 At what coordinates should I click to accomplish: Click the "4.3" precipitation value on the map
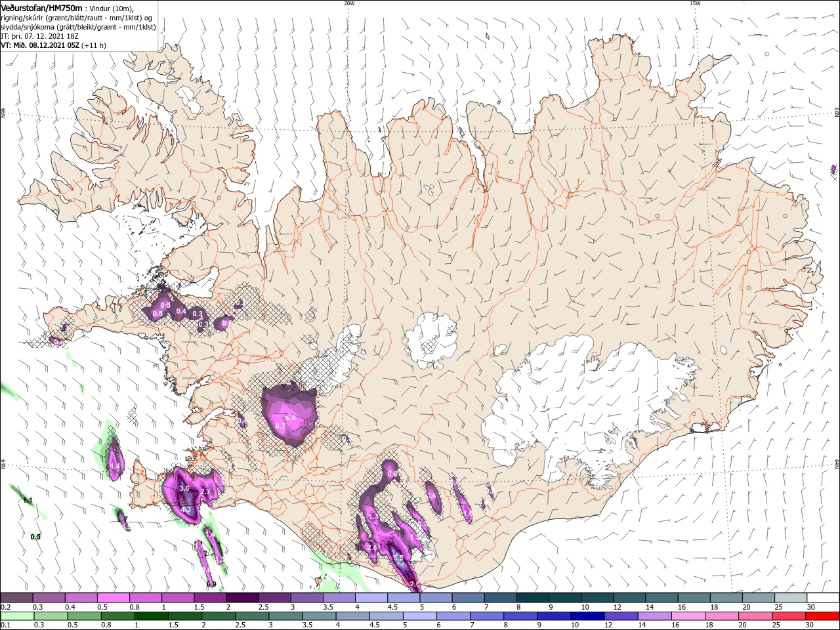click(186, 509)
